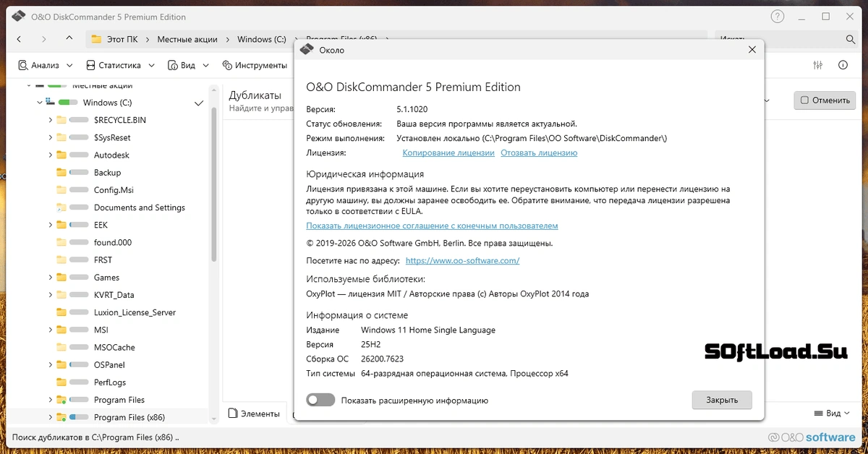Click the search magnifier icon
Image resolution: width=868 pixels, height=454 pixels.
[x=851, y=39]
